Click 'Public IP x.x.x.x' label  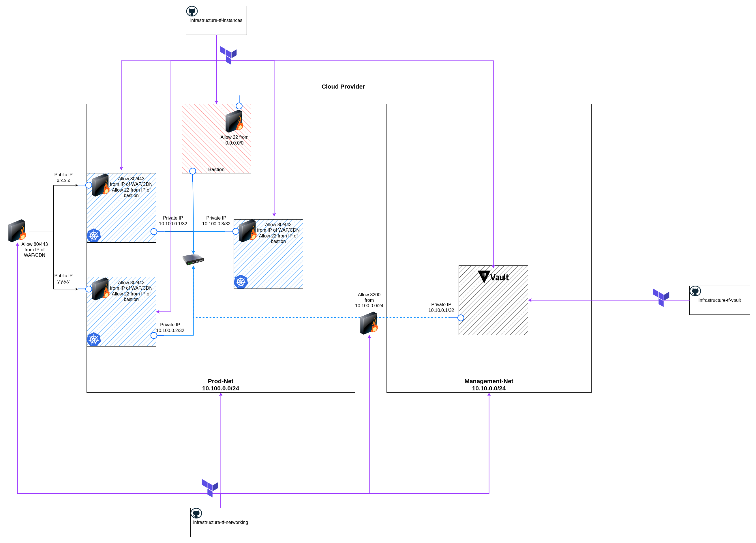63,177
